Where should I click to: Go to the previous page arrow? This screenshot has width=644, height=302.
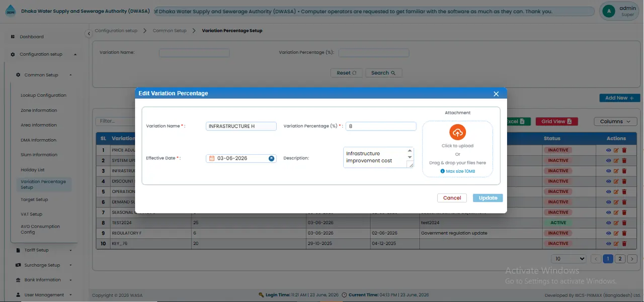[596, 259]
